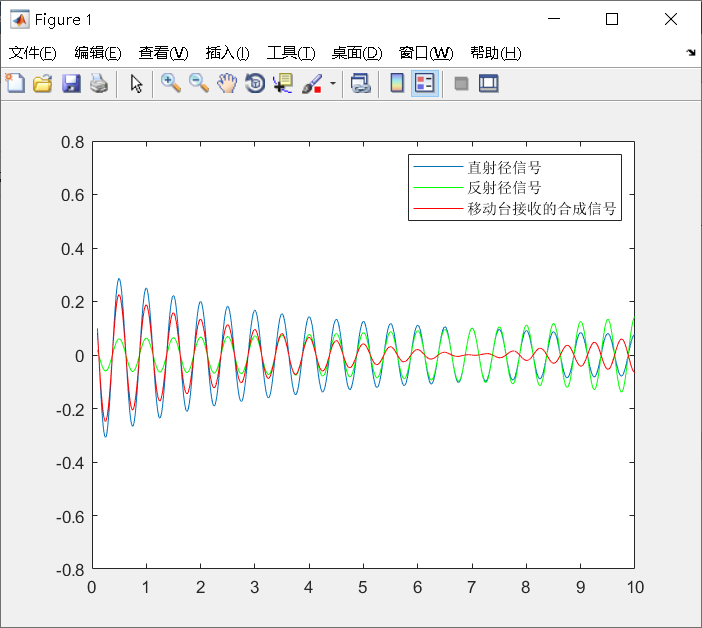Click the y-axis tick label -0.8
Viewport: 702px width, 628px height.
[70, 570]
